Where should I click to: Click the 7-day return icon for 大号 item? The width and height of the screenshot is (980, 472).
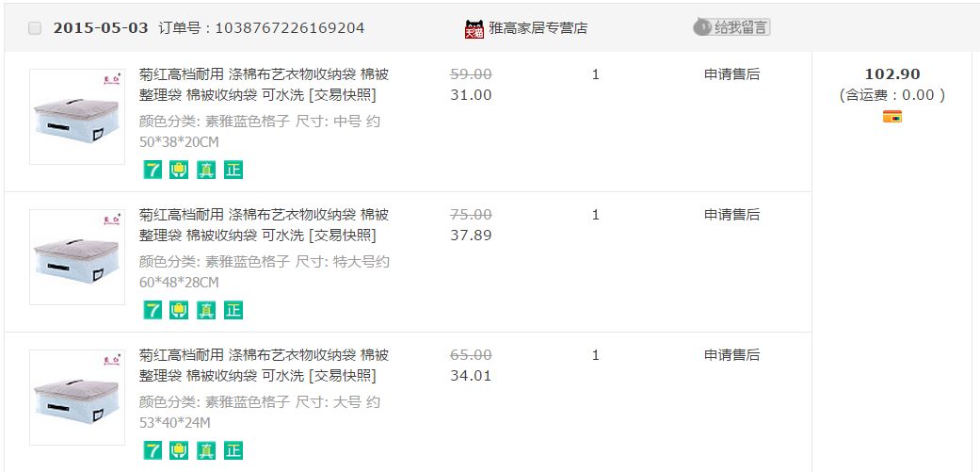153,450
